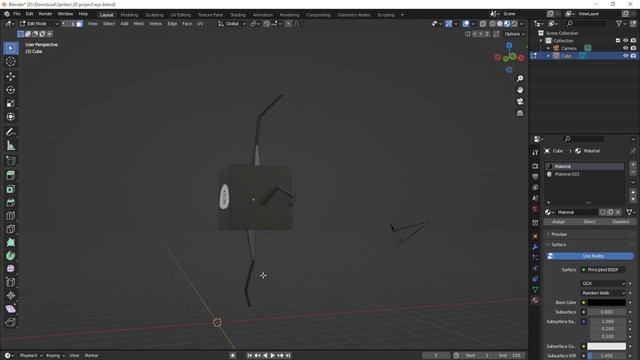Select the Shrink/Fatten tool
The image size is (640, 360).
click(x=11, y=296)
